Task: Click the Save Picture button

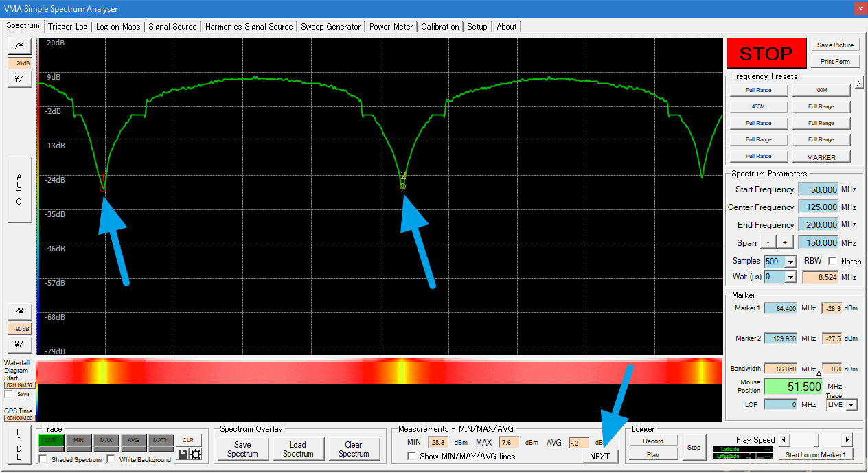Action: click(835, 45)
